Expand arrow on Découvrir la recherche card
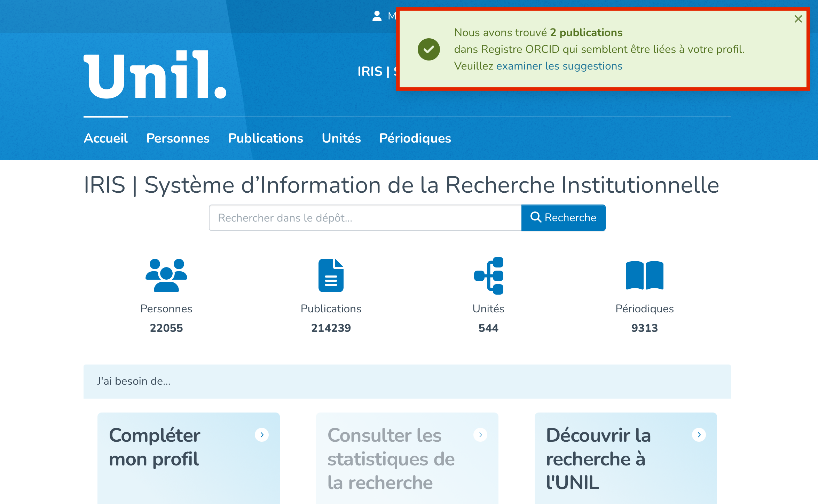Image resolution: width=818 pixels, height=504 pixels. pyautogui.click(x=699, y=435)
